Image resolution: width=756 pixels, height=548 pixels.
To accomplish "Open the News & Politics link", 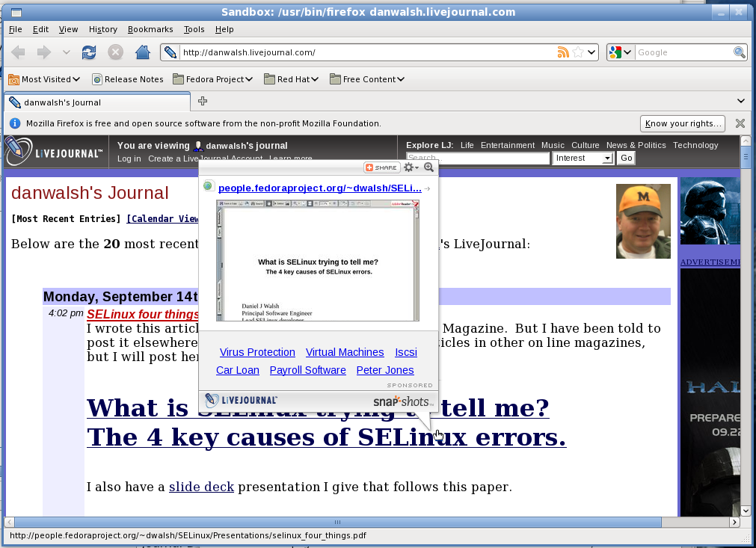I will [636, 145].
